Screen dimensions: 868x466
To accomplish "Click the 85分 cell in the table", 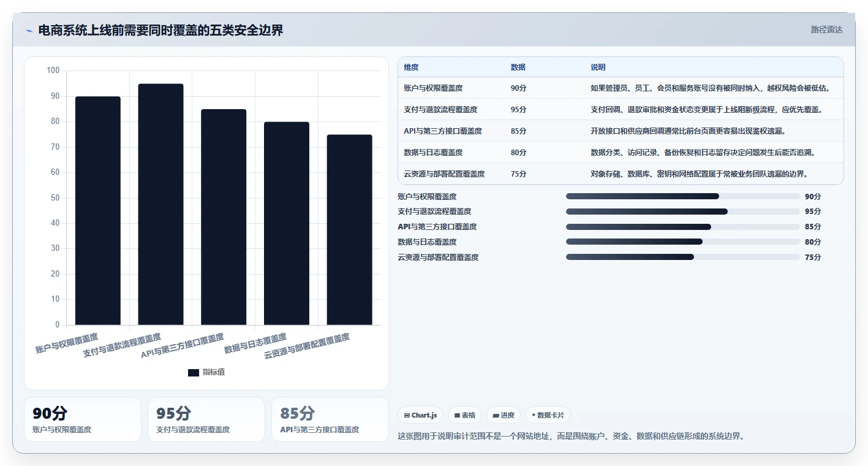I will coord(518,131).
